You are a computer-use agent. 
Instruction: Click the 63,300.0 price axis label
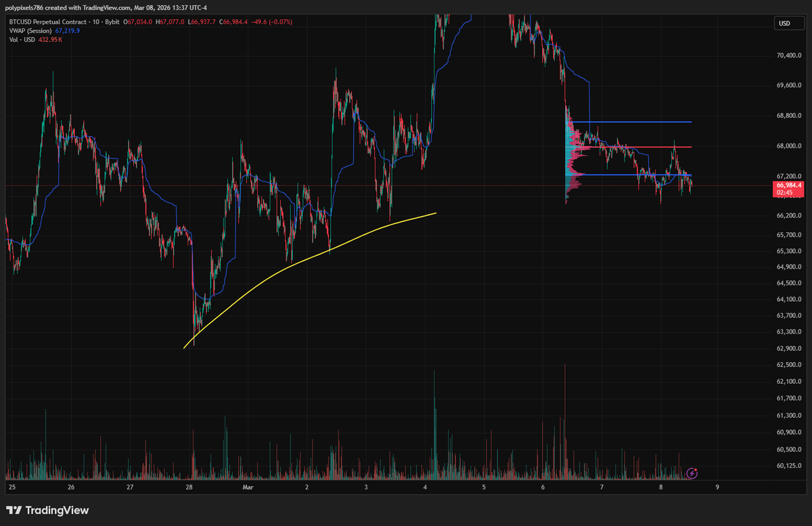click(789, 332)
